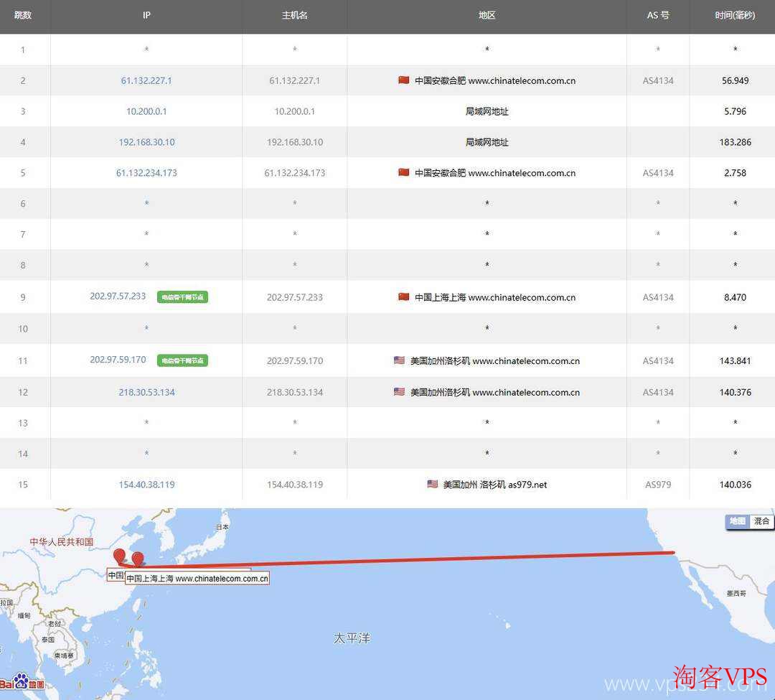Viewport: 775px width, 700px height.
Task: Click the AS 号 column header
Action: (x=658, y=15)
